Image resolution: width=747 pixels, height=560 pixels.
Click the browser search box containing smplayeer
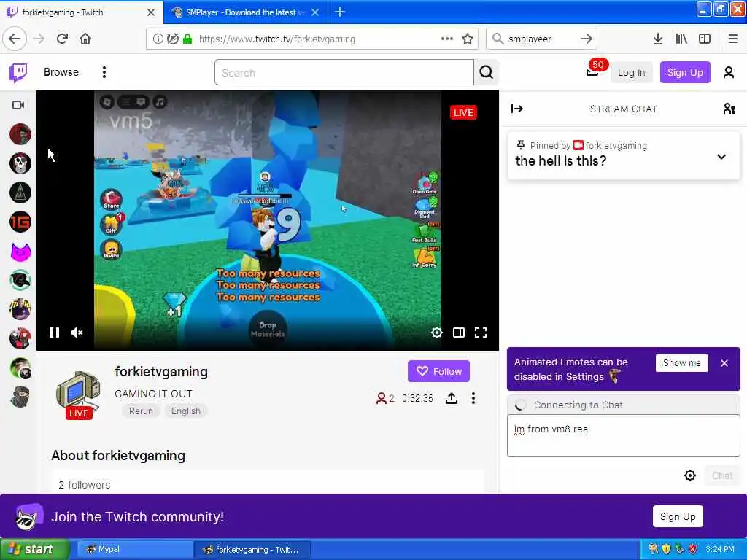(541, 39)
